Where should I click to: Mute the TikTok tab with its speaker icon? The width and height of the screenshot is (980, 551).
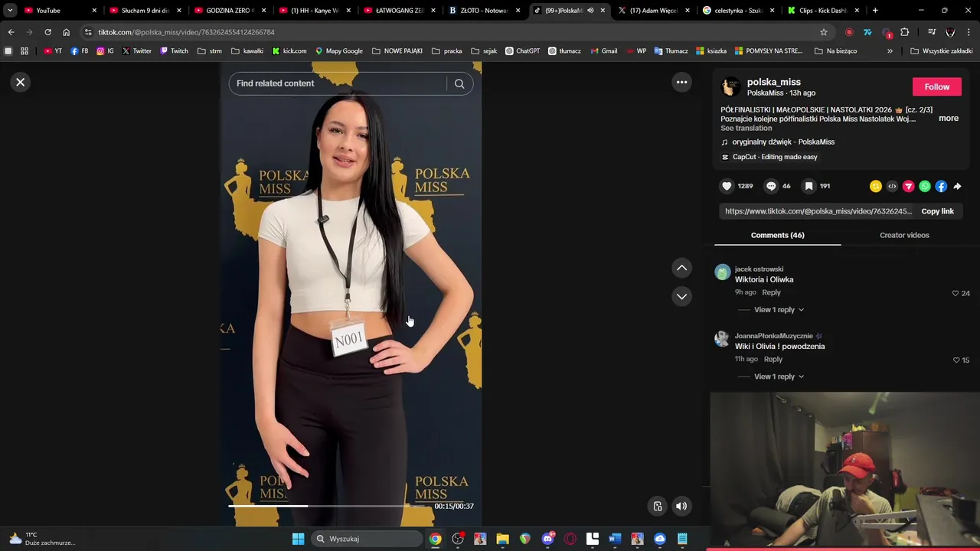pos(590,11)
